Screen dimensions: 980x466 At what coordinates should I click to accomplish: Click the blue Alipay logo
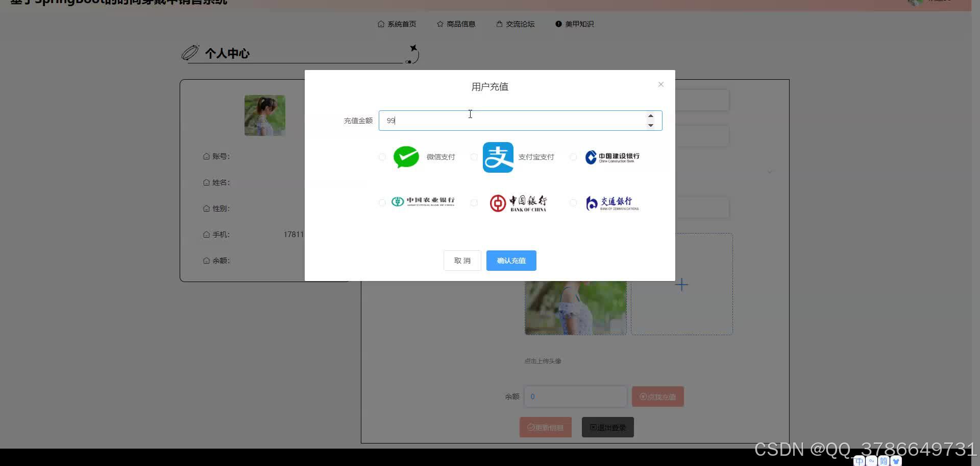(498, 157)
